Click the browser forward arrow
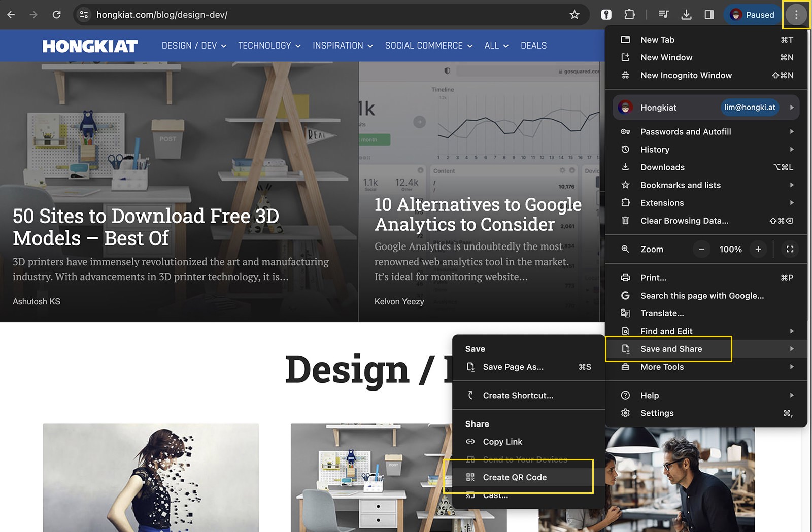The image size is (812, 532). click(33, 15)
